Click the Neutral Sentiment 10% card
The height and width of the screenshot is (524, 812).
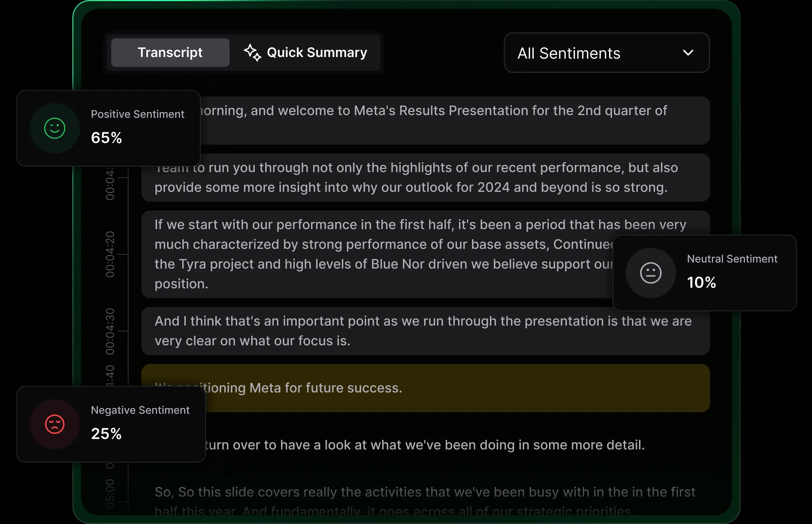point(705,272)
